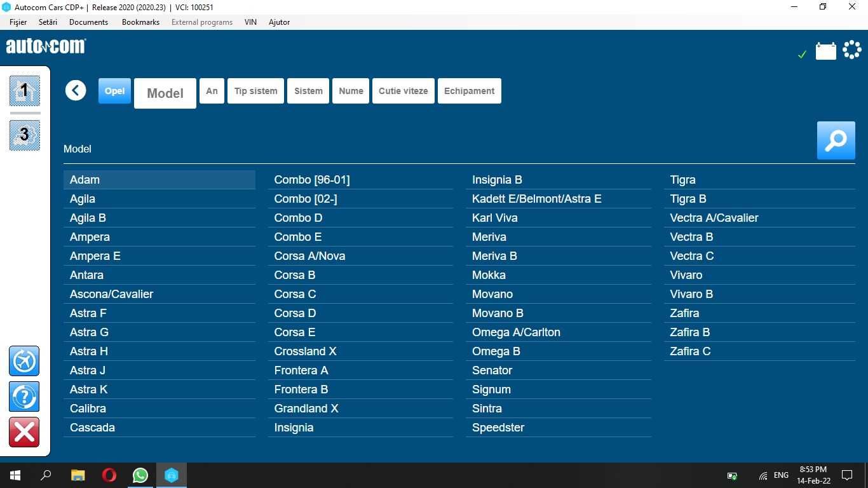
Task: Choose Vectra C model
Action: coord(760,256)
